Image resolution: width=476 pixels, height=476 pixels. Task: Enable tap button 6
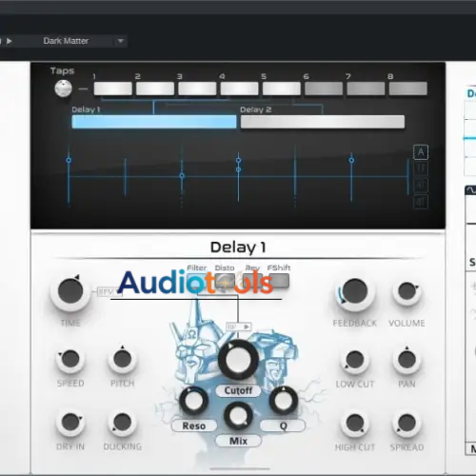click(x=324, y=89)
